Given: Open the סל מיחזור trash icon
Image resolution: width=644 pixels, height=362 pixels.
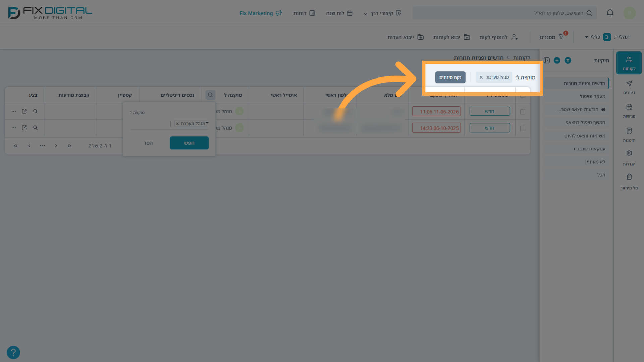Looking at the screenshot, I should tap(629, 182).
